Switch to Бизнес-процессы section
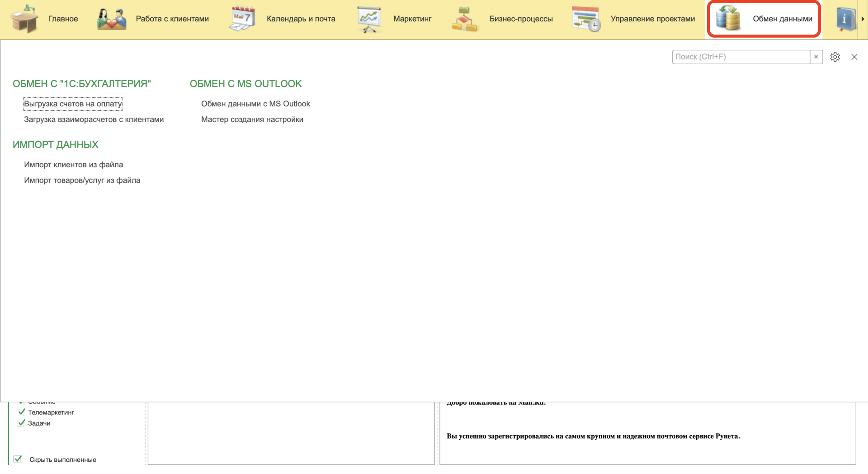Image resolution: width=868 pixels, height=474 pixels. [x=520, y=19]
